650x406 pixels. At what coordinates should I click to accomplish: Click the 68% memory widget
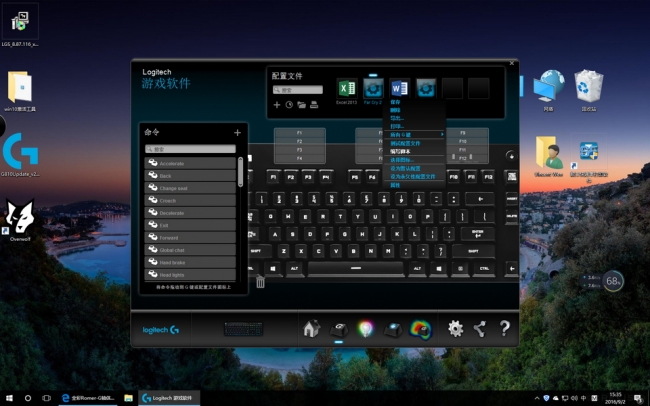tap(613, 281)
